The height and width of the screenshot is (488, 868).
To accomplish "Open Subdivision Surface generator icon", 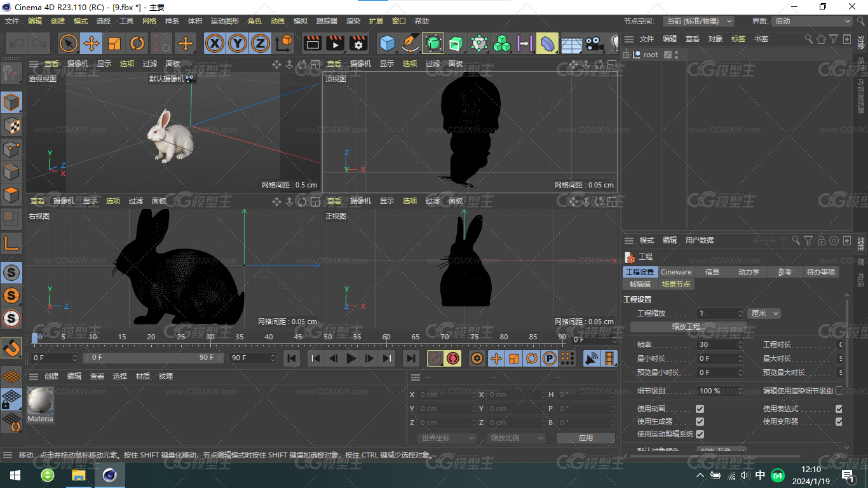I will coord(433,43).
